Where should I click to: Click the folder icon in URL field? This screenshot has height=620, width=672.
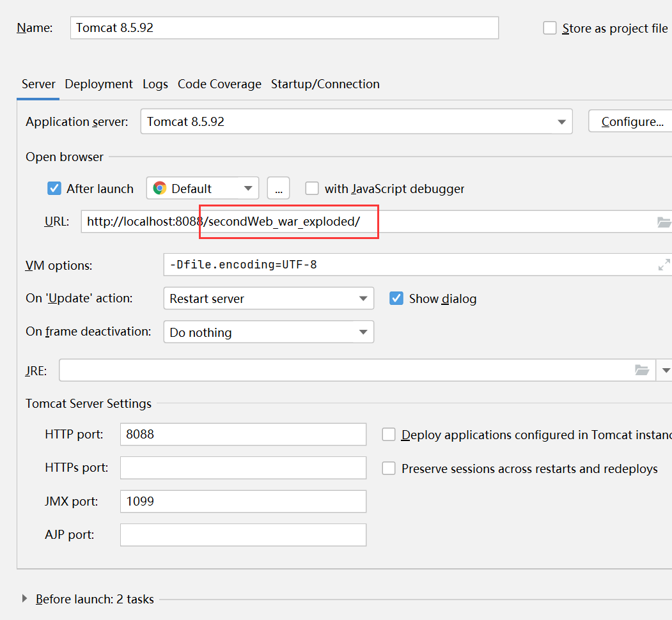click(x=664, y=222)
